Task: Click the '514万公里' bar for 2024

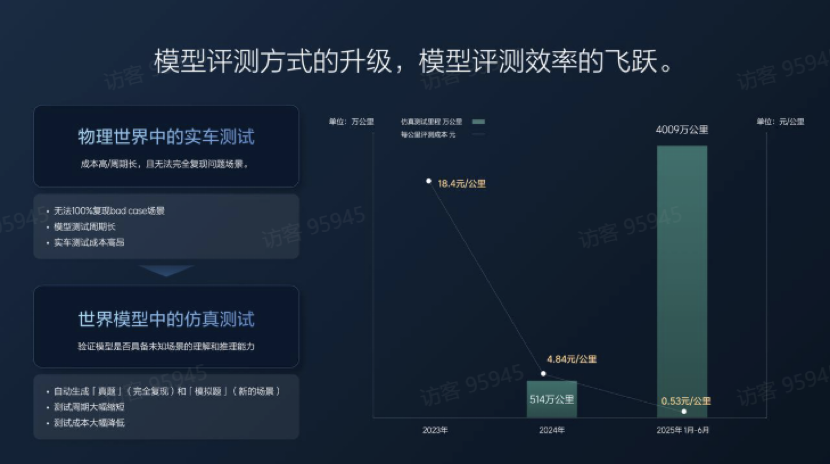Action: pyautogui.click(x=552, y=399)
